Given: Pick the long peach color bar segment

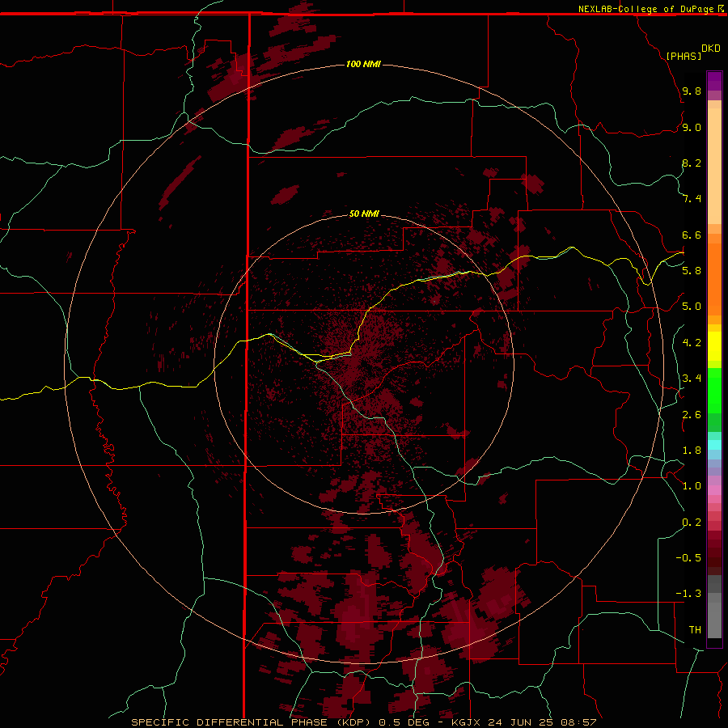Looking at the screenshot, I should tap(714, 166).
